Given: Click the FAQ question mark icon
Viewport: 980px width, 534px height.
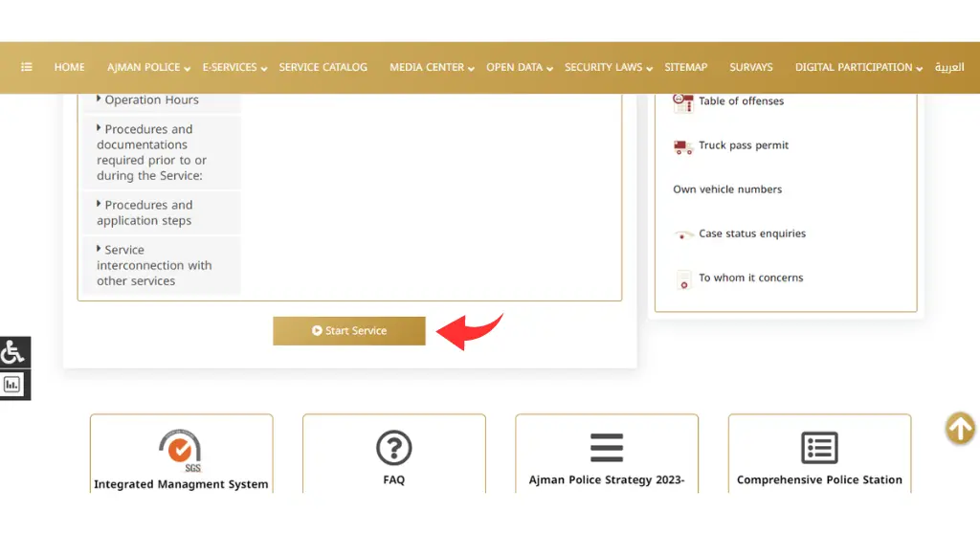Looking at the screenshot, I should (x=393, y=448).
